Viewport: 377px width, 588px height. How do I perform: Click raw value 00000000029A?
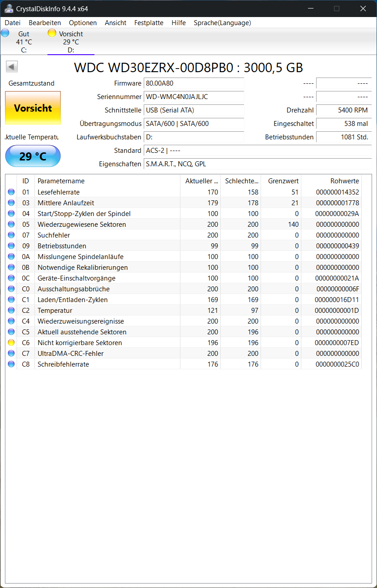(x=337, y=214)
